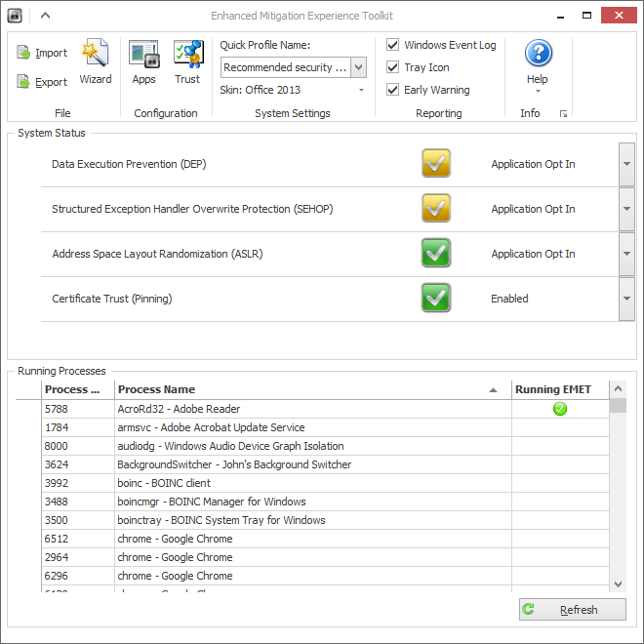Sort by Process ID column header

coord(78,389)
